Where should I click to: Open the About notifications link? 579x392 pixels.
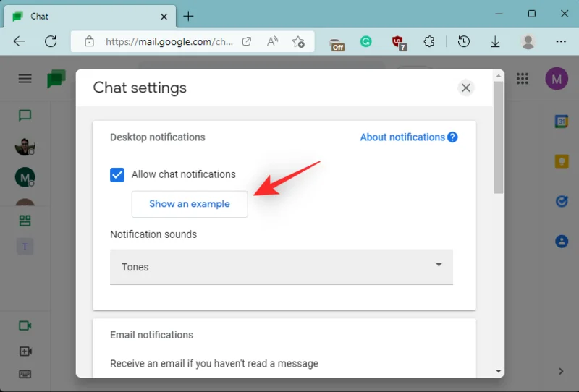click(402, 137)
